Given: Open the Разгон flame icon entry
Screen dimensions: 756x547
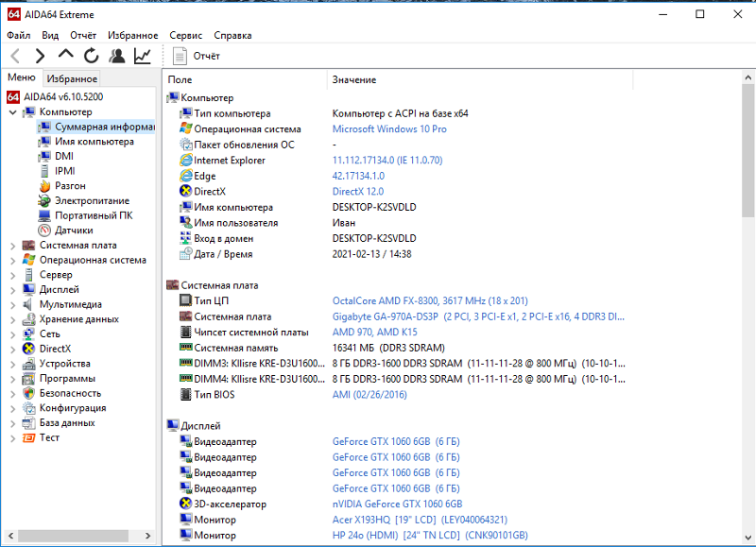Looking at the screenshot, I should (44, 186).
